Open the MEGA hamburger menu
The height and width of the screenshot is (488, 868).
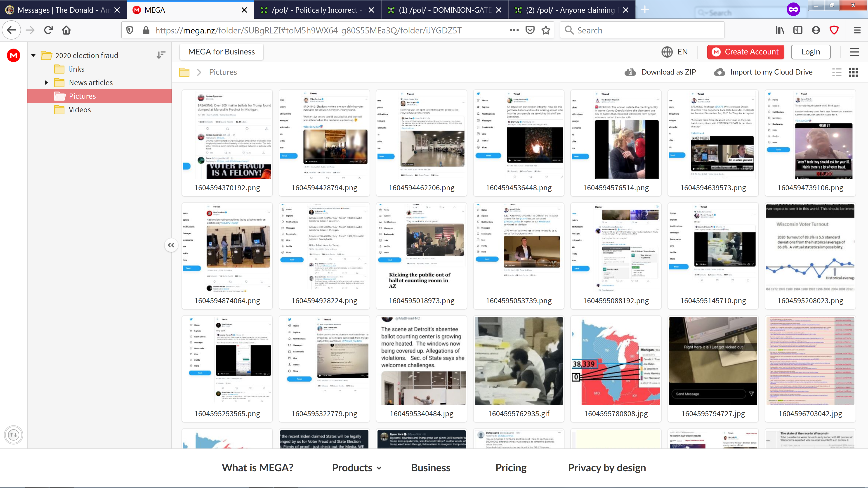pos(854,52)
